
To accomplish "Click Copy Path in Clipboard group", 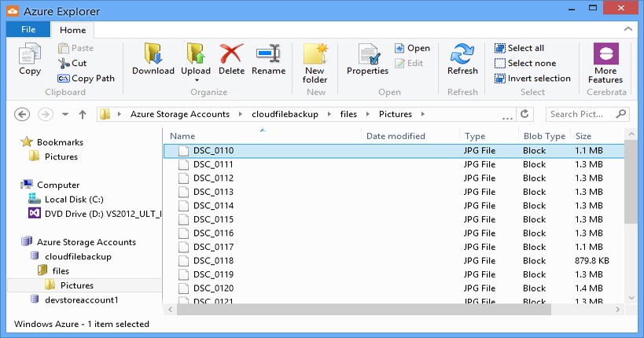I will point(86,78).
